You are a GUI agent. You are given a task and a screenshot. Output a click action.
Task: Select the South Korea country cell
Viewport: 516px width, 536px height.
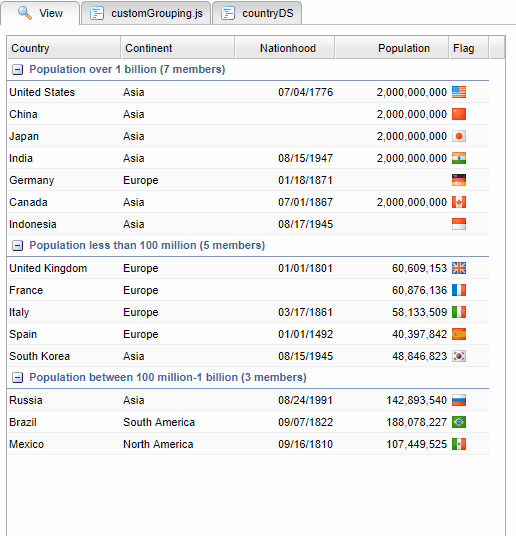64,356
